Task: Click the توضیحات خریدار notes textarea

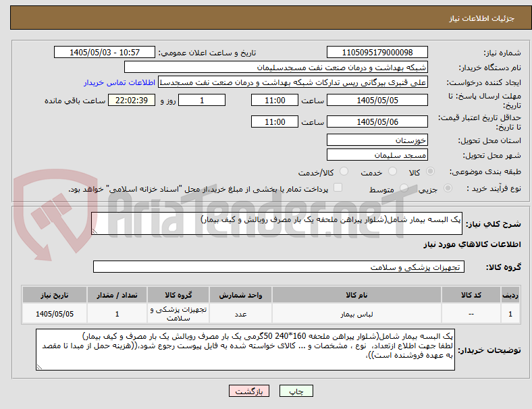Action: 245,350
